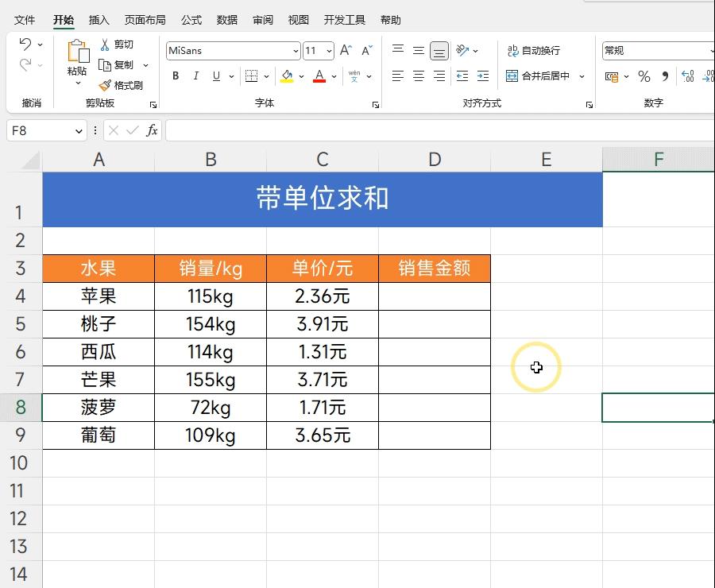715x588 pixels.
Task: Click the Copy (复制) icon
Action: pos(104,65)
